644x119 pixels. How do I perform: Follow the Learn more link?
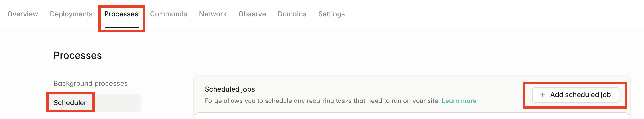[459, 101]
